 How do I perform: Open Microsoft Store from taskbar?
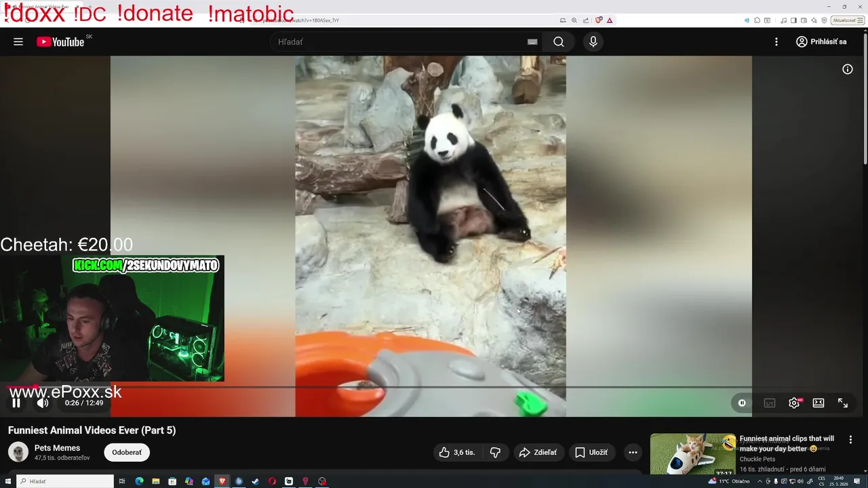(x=172, y=481)
